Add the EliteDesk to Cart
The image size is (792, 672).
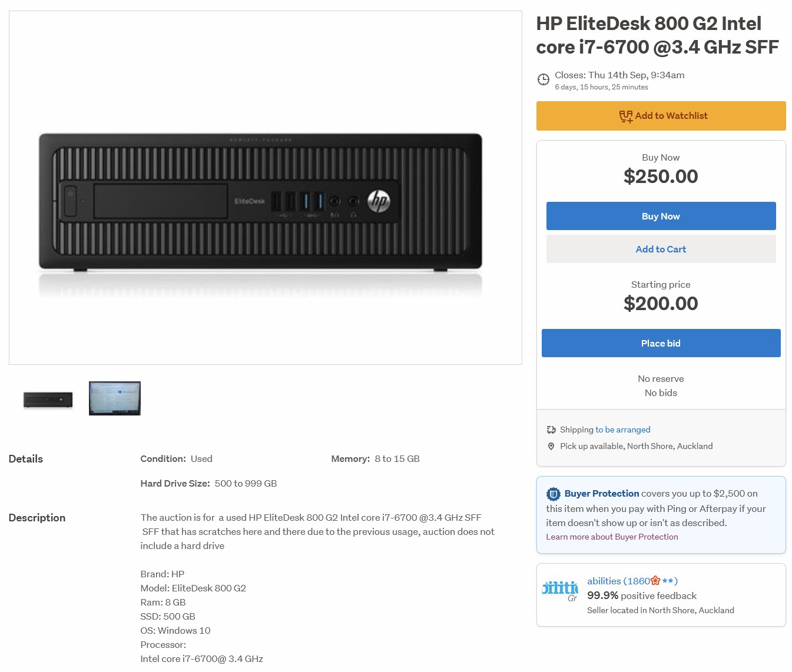[661, 249]
